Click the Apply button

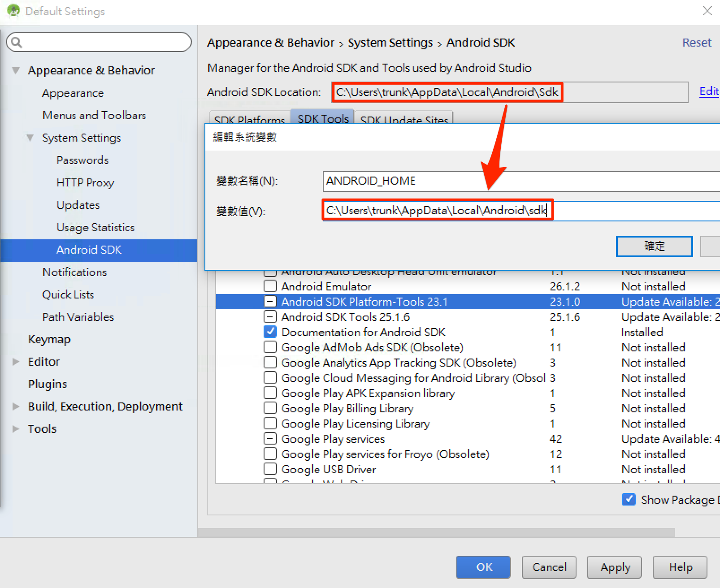tap(615, 567)
